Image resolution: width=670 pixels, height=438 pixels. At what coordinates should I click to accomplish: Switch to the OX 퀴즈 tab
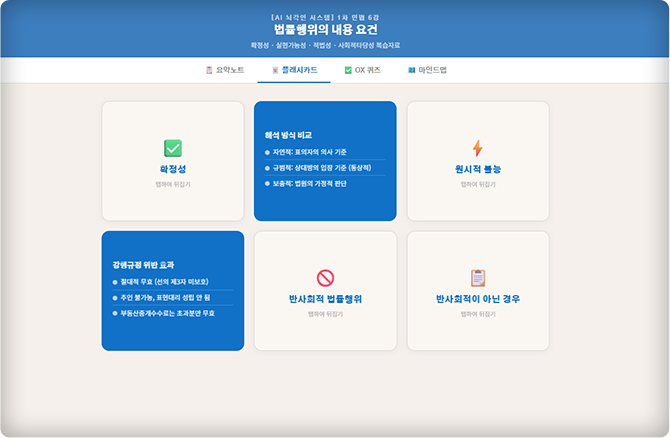coord(362,70)
